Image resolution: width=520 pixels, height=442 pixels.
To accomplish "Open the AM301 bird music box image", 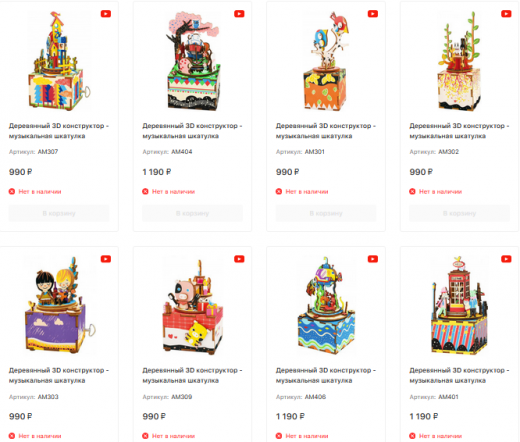I will [326, 61].
